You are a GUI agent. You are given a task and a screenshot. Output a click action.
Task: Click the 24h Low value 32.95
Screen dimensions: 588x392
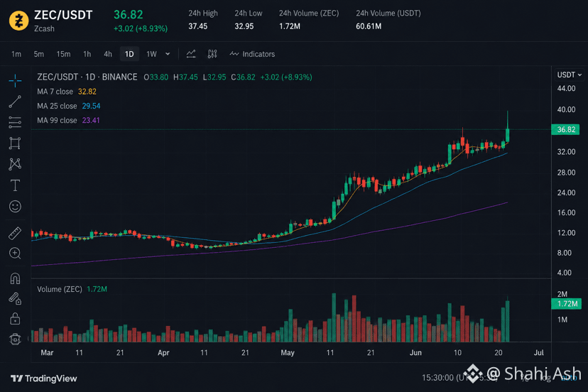coord(244,26)
